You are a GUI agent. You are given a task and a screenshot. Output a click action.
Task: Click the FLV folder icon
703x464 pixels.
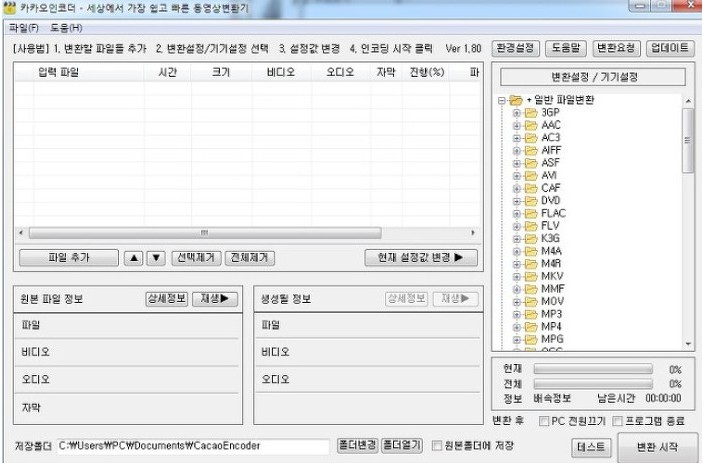[531, 225]
